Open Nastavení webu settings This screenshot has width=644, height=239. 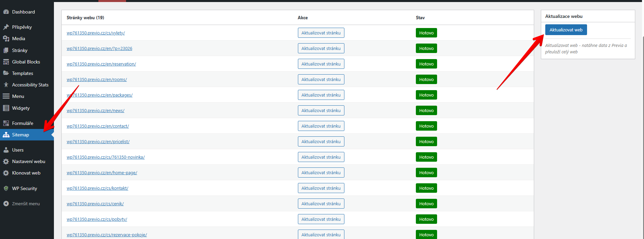tap(28, 161)
